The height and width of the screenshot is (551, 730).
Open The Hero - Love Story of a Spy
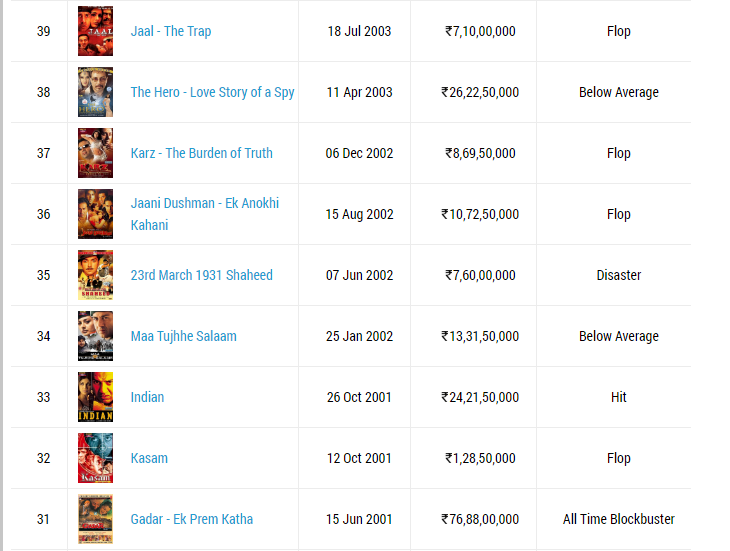tap(212, 92)
